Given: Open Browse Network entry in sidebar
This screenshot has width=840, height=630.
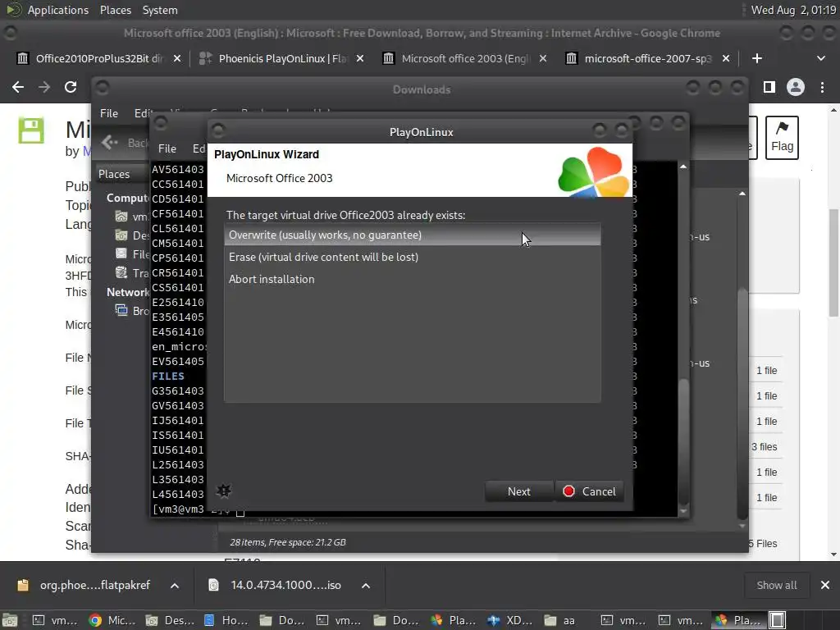Looking at the screenshot, I should tap(131, 311).
